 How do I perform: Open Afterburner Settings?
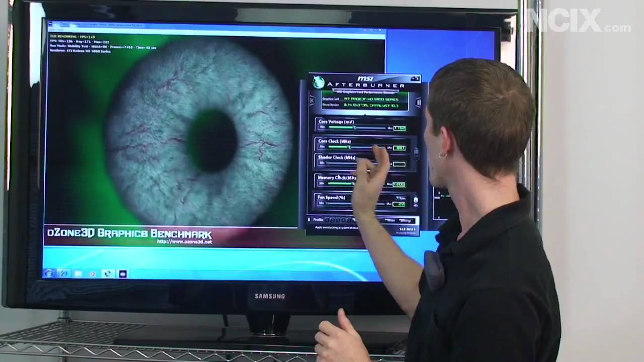[406, 220]
